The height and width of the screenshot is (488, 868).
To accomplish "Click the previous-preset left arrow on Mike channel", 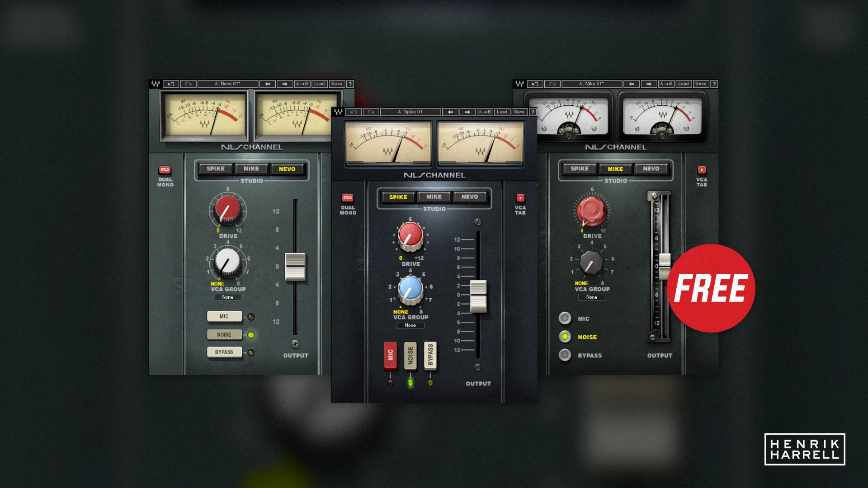I will pyautogui.click(x=632, y=84).
